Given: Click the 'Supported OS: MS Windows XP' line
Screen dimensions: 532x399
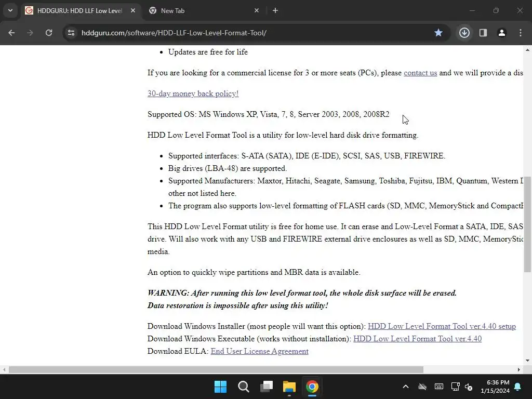Looking at the screenshot, I should 269,114.
